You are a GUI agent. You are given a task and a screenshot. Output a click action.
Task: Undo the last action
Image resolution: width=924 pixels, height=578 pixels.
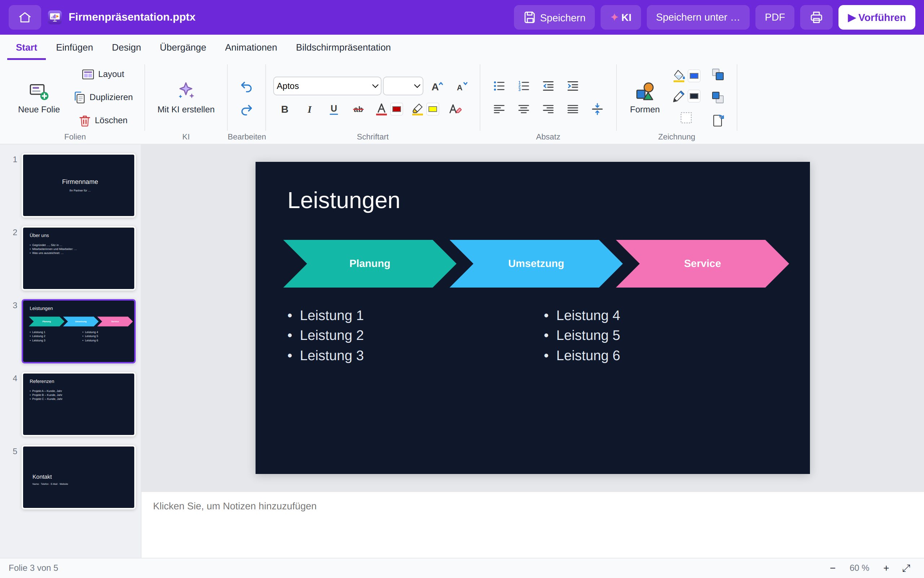247,87
